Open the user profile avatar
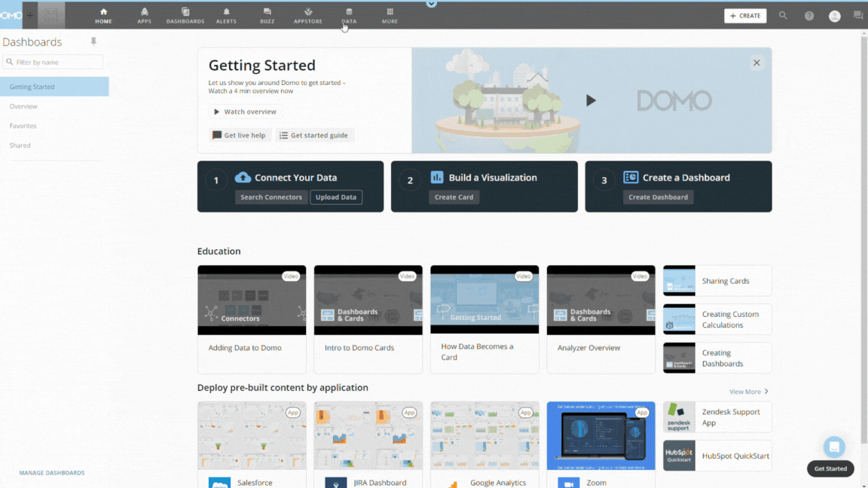Viewport: 868px width, 488px height. 834,16
